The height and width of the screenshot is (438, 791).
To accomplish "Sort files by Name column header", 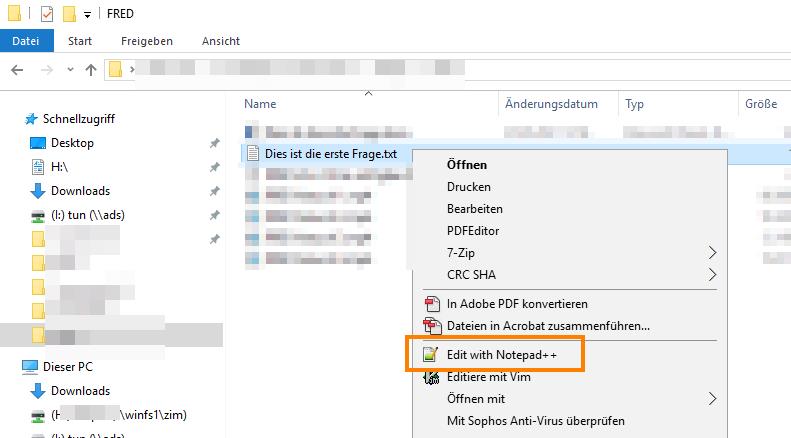I will click(x=260, y=104).
